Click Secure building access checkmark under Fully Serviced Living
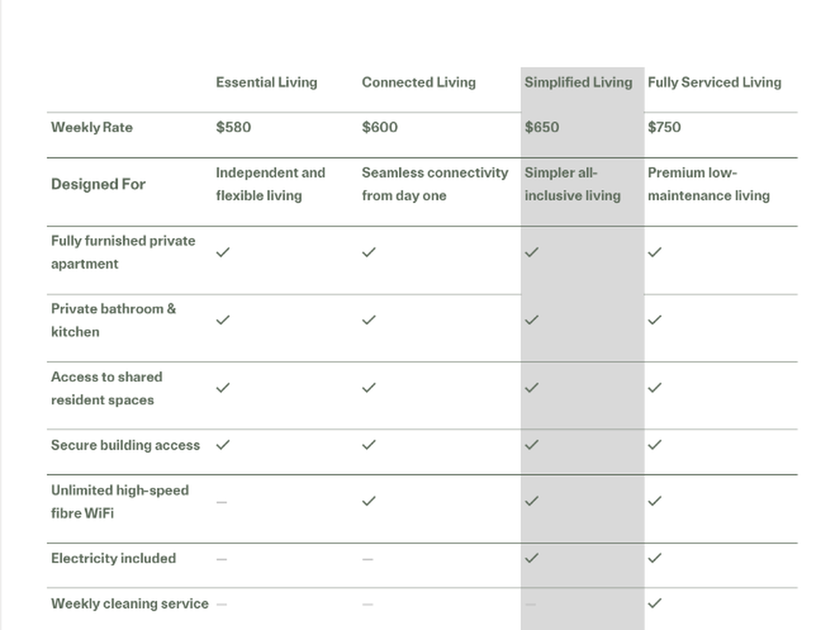The width and height of the screenshot is (840, 630). [x=655, y=445]
